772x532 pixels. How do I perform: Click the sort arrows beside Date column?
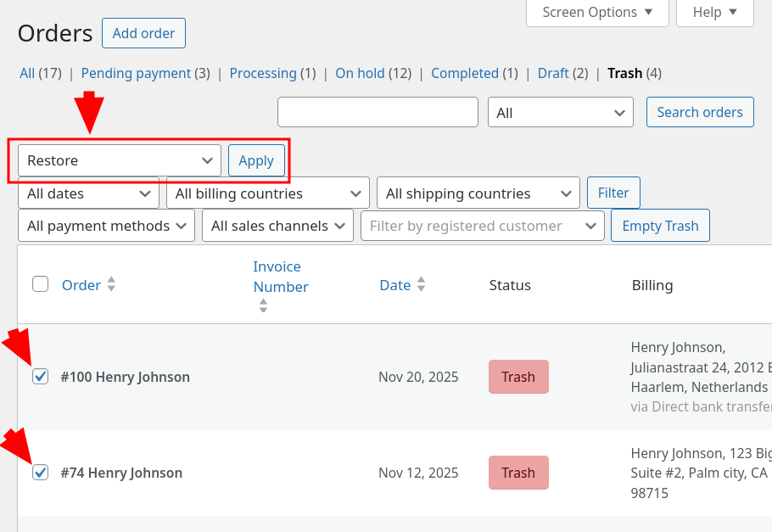(421, 285)
